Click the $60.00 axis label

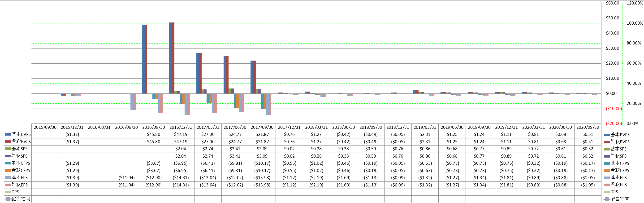613,3
